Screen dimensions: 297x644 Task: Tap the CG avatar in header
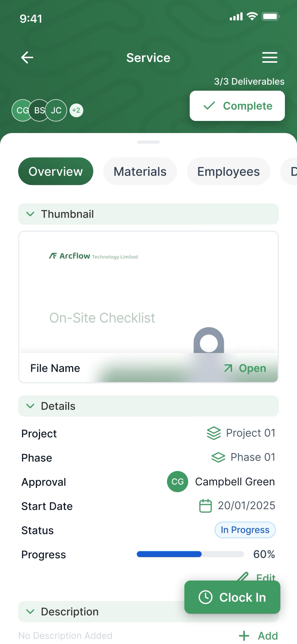click(22, 110)
